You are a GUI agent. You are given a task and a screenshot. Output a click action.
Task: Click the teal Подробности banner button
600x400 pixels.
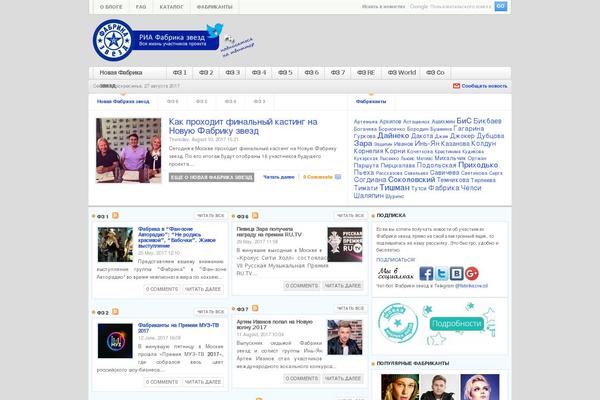[457, 324]
